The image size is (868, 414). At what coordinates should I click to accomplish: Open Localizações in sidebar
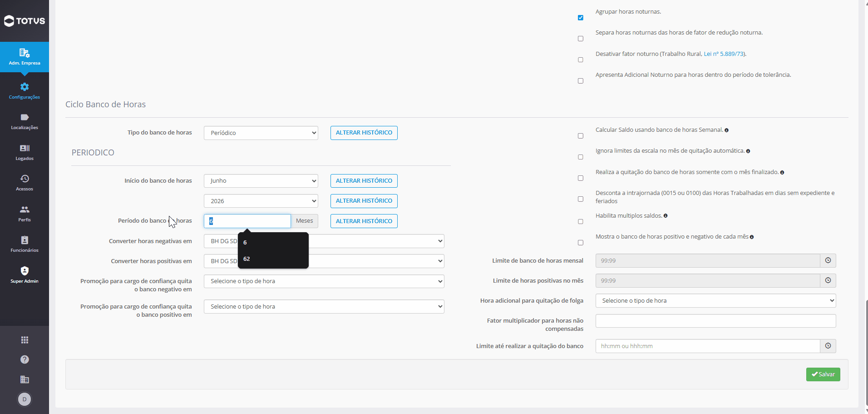point(25,122)
